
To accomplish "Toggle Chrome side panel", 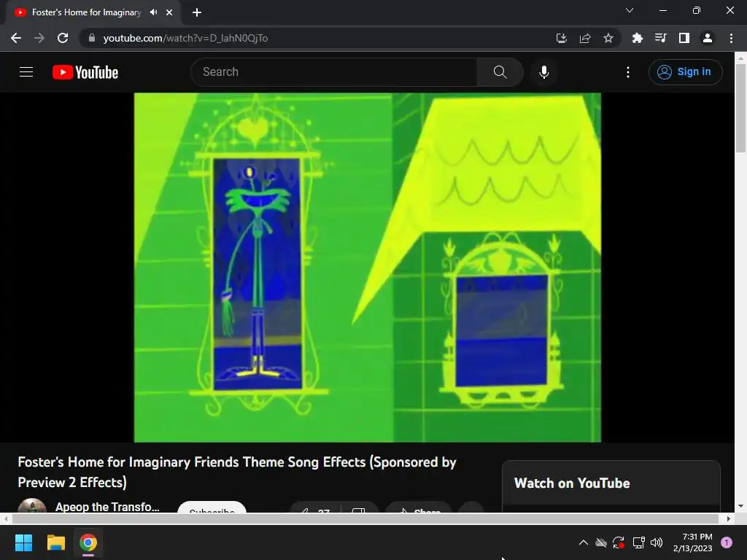I will pos(684,38).
